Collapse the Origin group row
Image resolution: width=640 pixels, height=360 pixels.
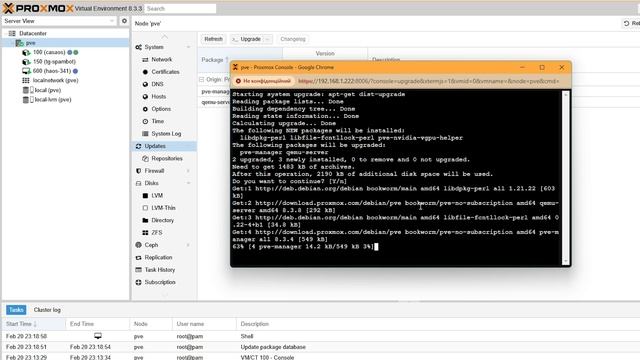202,80
